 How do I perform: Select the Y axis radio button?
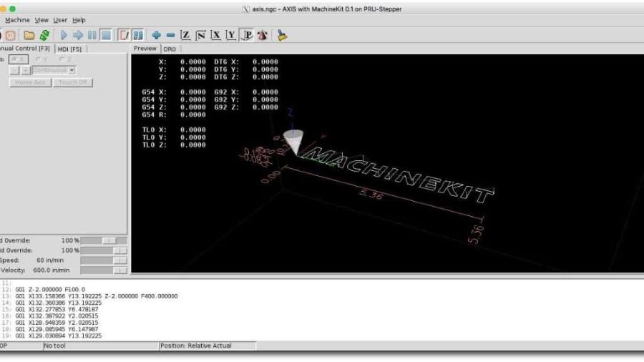42,59
